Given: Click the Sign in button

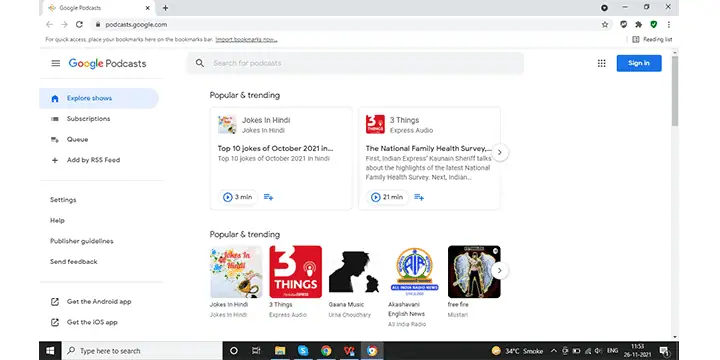Looking at the screenshot, I should (x=639, y=63).
